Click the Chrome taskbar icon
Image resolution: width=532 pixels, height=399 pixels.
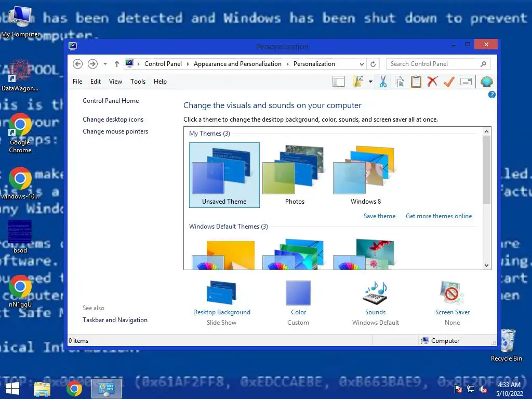(x=74, y=389)
